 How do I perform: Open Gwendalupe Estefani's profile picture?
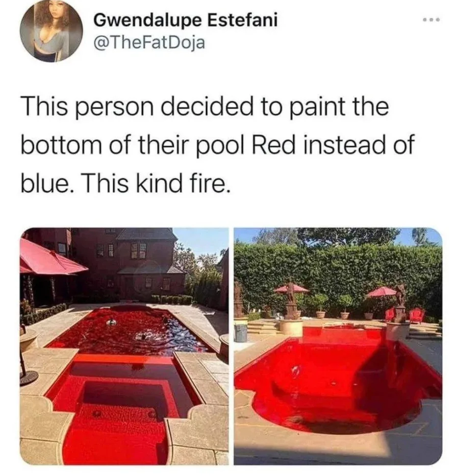pos(52,31)
